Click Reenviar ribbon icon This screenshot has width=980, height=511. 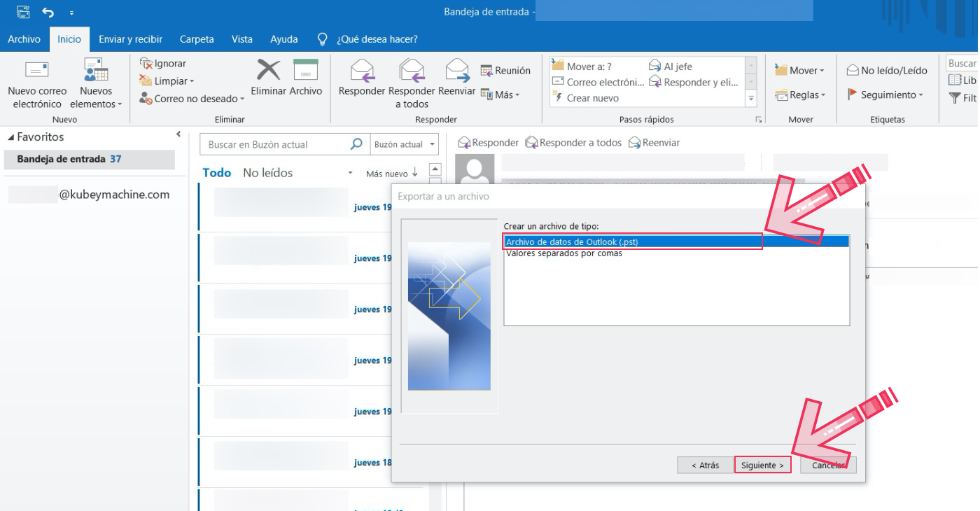457,71
